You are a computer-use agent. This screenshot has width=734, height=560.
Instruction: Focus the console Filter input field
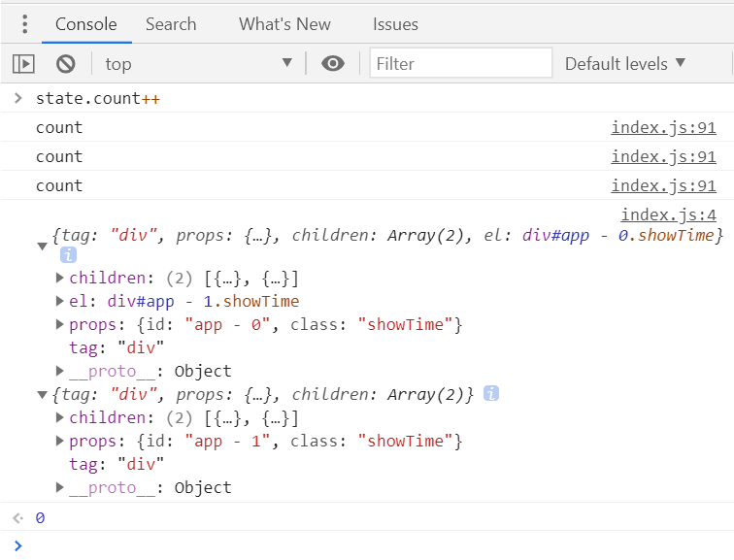pyautogui.click(x=460, y=63)
